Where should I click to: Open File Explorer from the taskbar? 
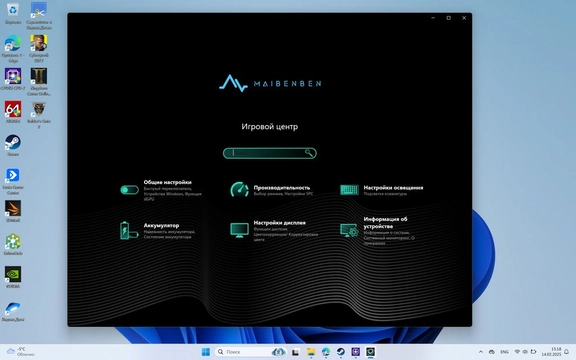click(x=311, y=352)
